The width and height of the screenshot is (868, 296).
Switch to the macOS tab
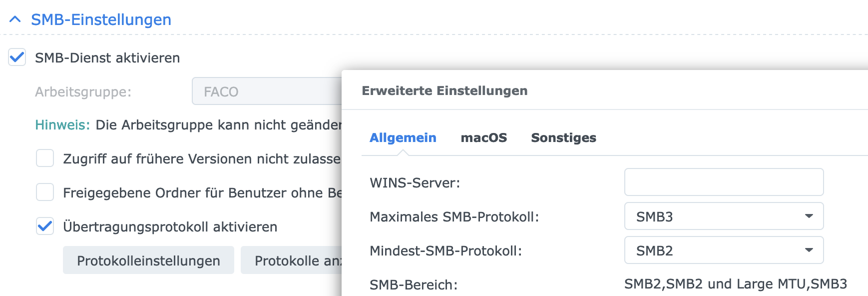coord(484,138)
